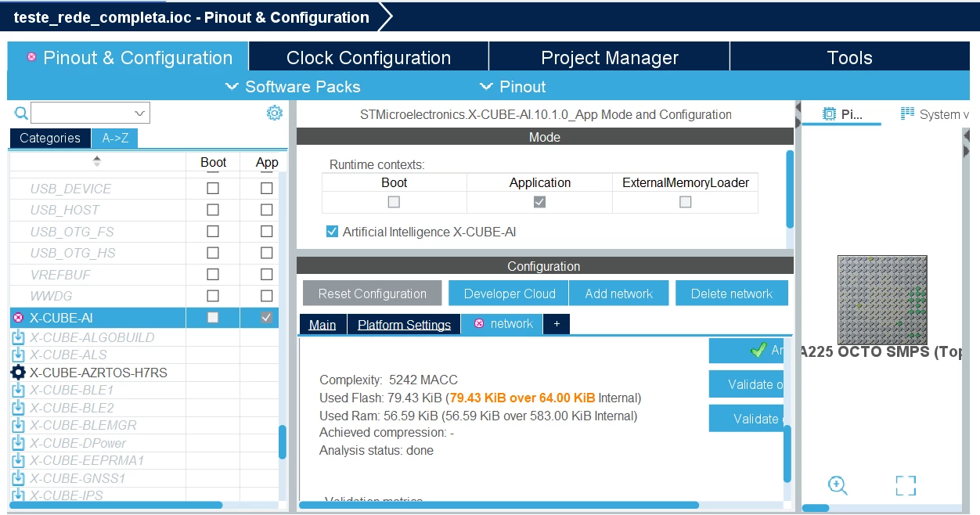Click the download icon for X-CUBE-EEPRMA1
Viewport: 980px width, 515px height.
click(x=18, y=460)
